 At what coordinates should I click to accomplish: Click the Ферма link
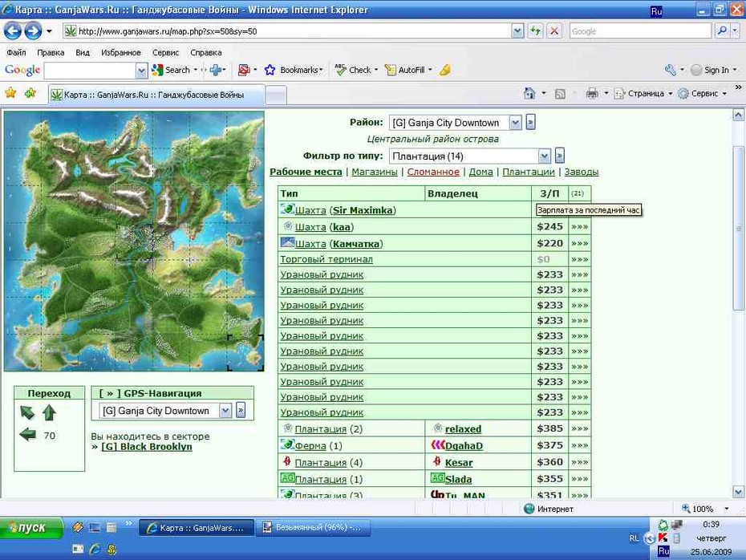(310, 446)
